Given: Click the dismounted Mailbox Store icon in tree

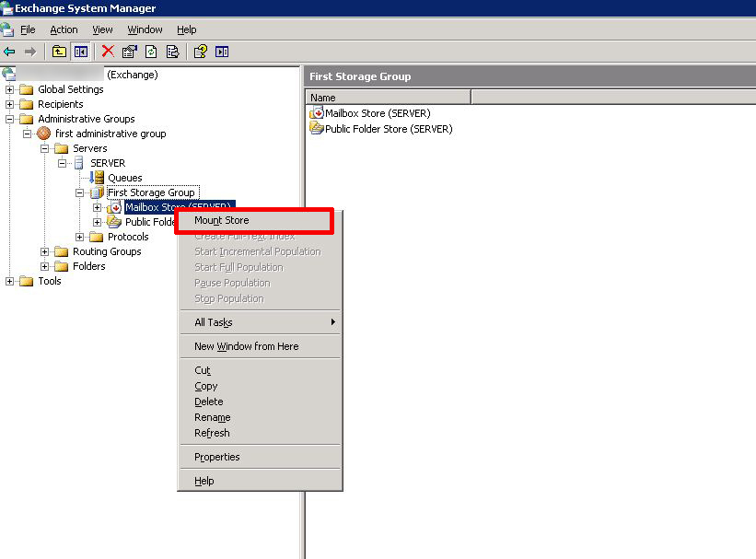Looking at the screenshot, I should [x=115, y=207].
